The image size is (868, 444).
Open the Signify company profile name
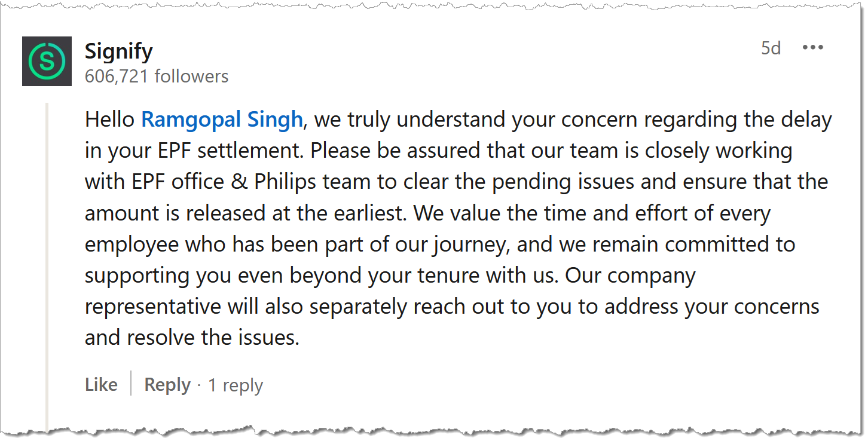pos(118,51)
